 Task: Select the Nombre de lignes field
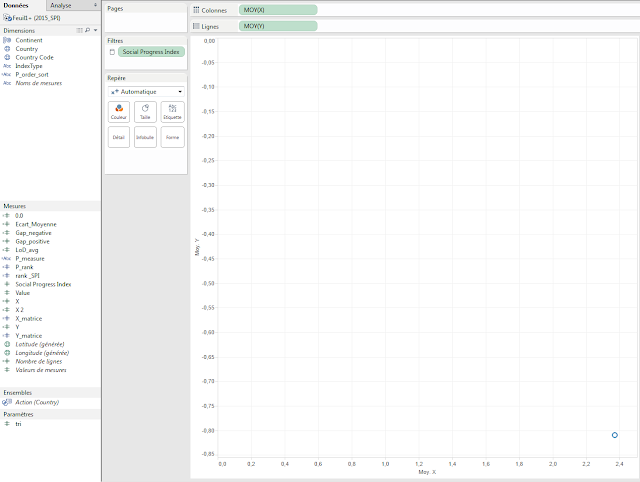(x=39, y=361)
